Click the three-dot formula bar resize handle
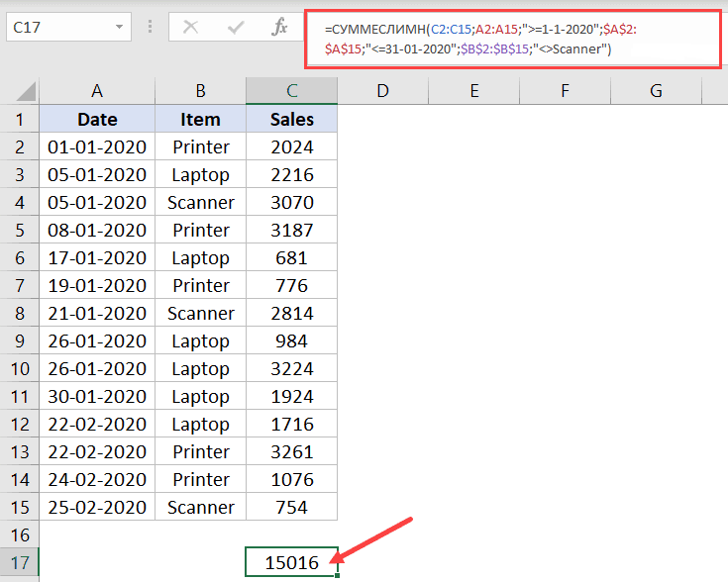 (150, 27)
